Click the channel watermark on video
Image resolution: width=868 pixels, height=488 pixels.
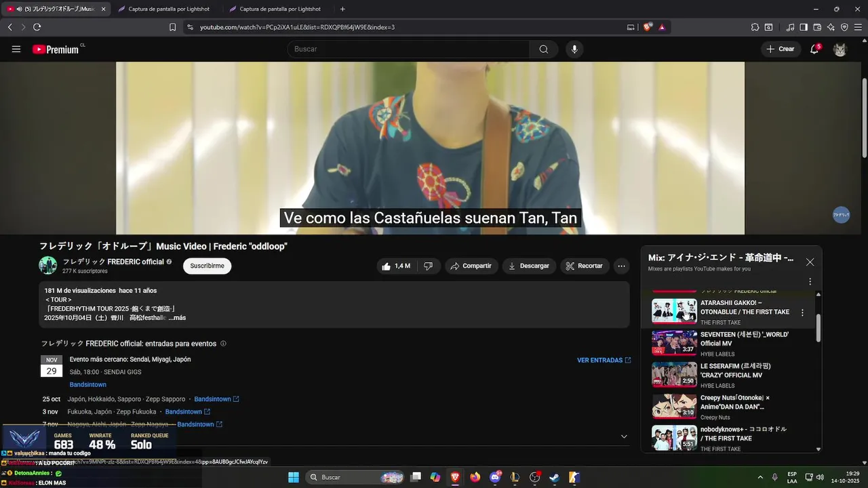pyautogui.click(x=841, y=215)
